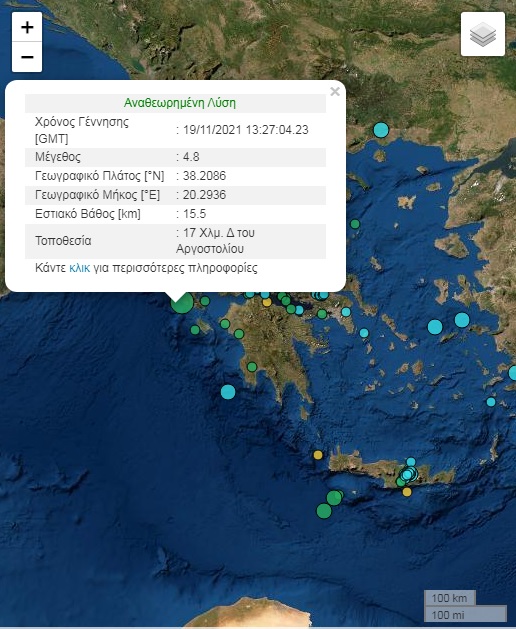Select the lower large green marker southwest of Crete

(324, 511)
